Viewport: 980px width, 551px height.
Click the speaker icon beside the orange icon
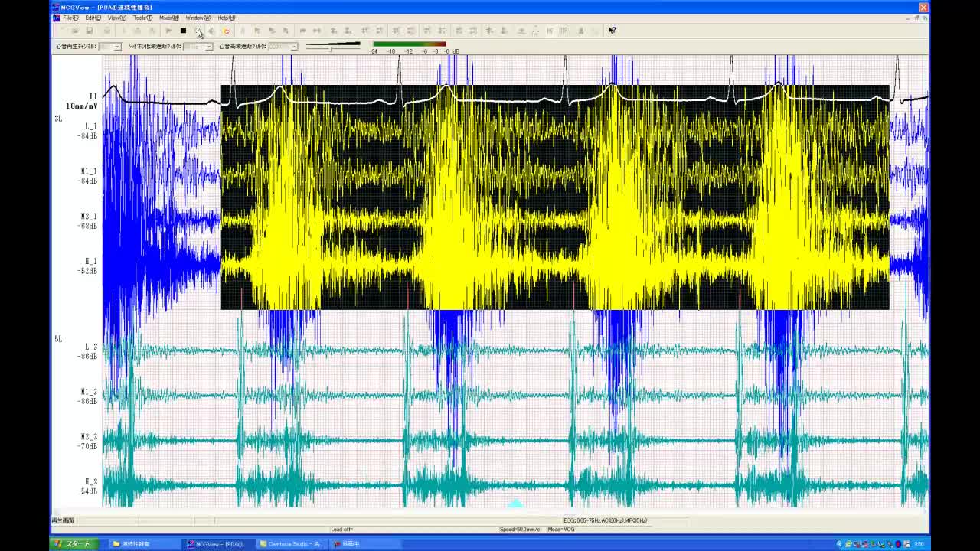point(212,31)
